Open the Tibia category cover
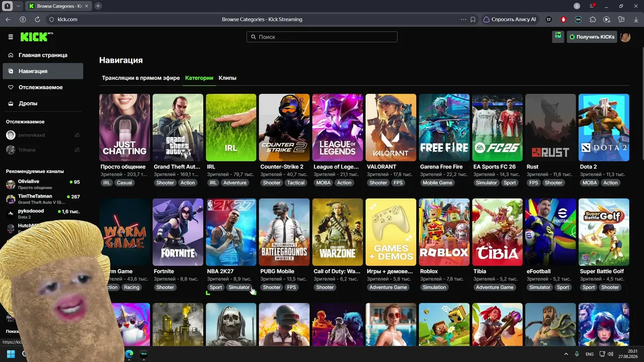644x362 pixels. 498,232
